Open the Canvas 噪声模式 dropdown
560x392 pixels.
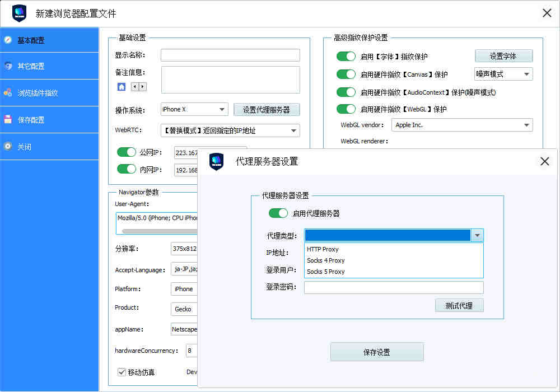pos(503,74)
